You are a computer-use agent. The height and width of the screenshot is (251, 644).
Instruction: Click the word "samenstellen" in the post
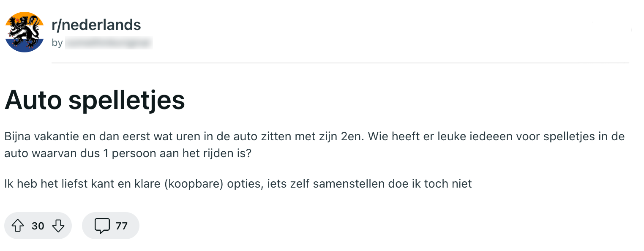click(344, 184)
